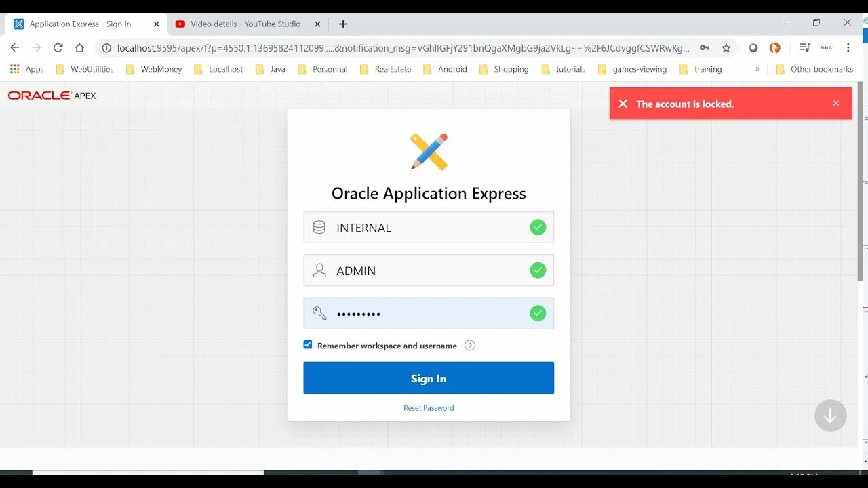Click the green checkmark in workspace field
Screen dimensions: 868x488
pyautogui.click(x=538, y=228)
